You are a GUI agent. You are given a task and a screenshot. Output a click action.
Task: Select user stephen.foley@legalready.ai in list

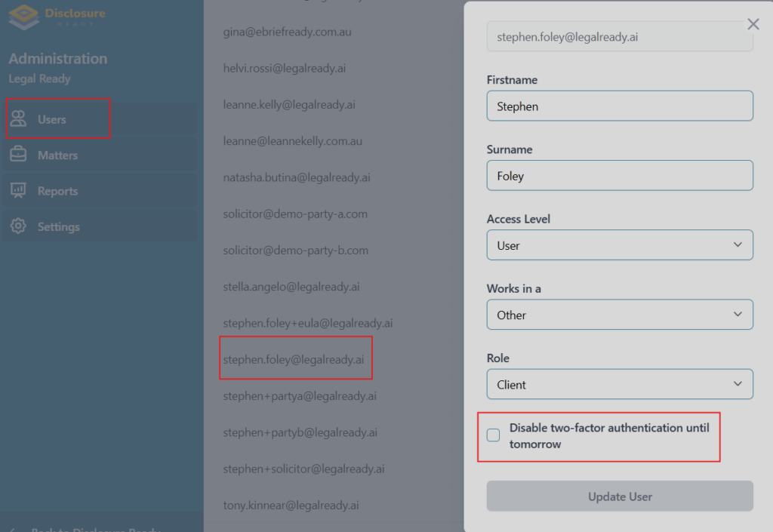click(x=294, y=359)
